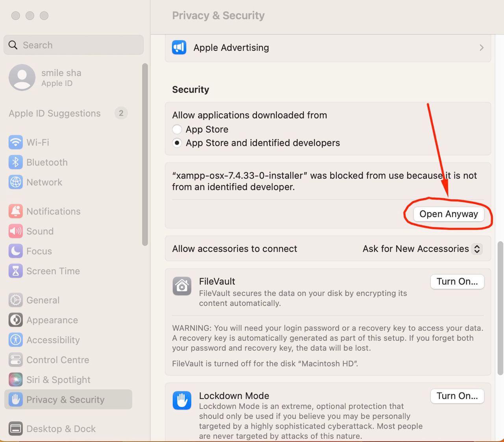Click the Focus moon icon
Viewport: 504px width, 442px height.
[16, 251]
